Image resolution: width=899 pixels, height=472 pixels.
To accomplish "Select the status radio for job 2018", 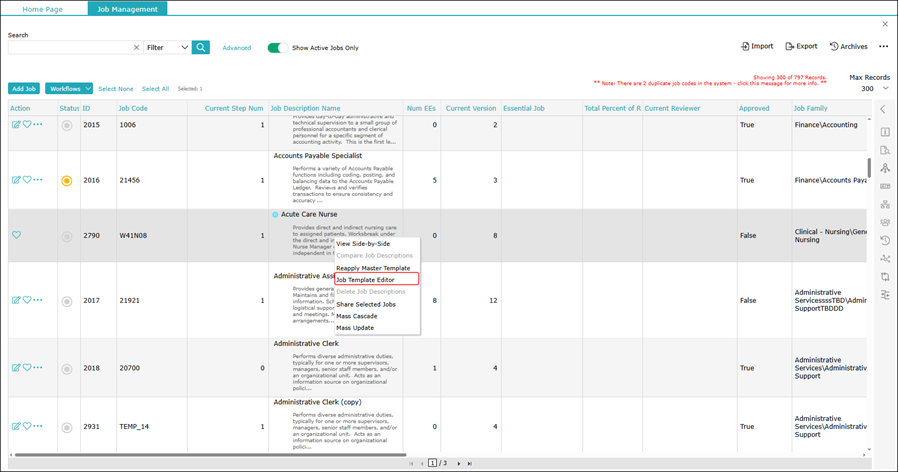I will coord(67,369).
